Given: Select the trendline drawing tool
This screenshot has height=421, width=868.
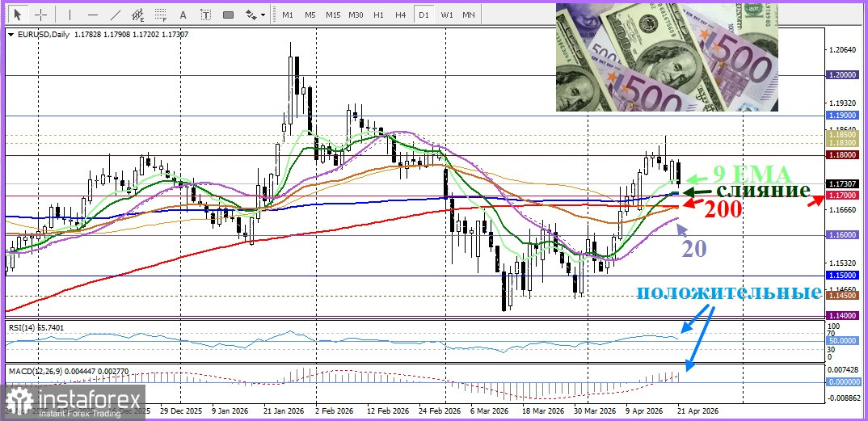Looking at the screenshot, I should 115,15.
